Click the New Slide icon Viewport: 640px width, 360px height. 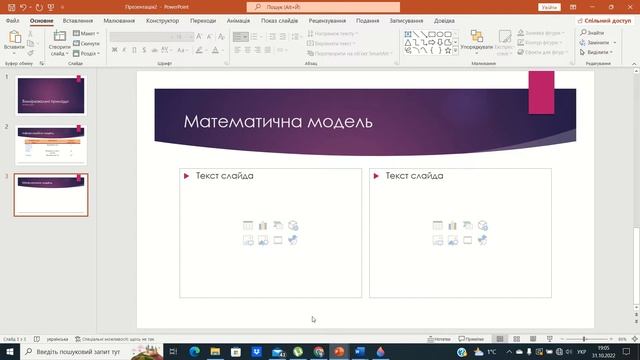click(x=60, y=37)
